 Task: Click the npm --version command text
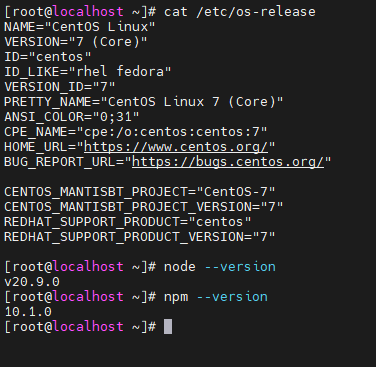[216, 297]
